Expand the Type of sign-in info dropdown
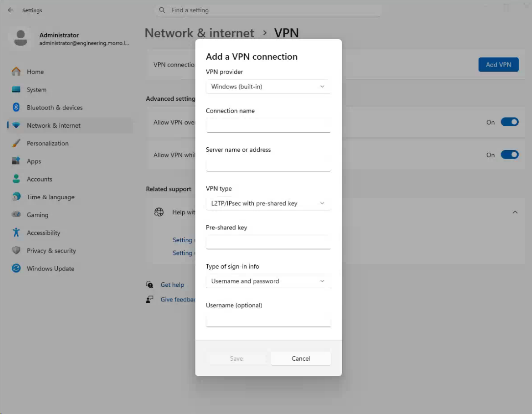Viewport: 532px width, 414px height. pyautogui.click(x=268, y=281)
